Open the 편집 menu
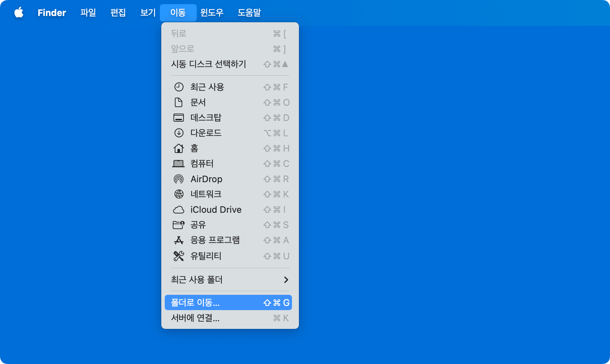 [118, 13]
